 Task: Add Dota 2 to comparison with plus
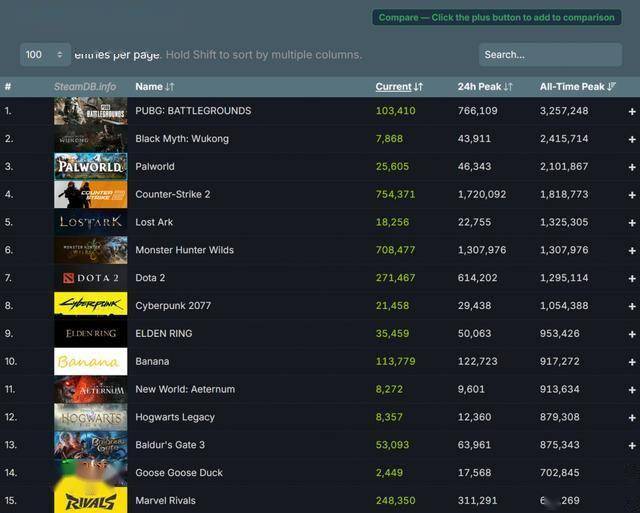click(x=632, y=278)
